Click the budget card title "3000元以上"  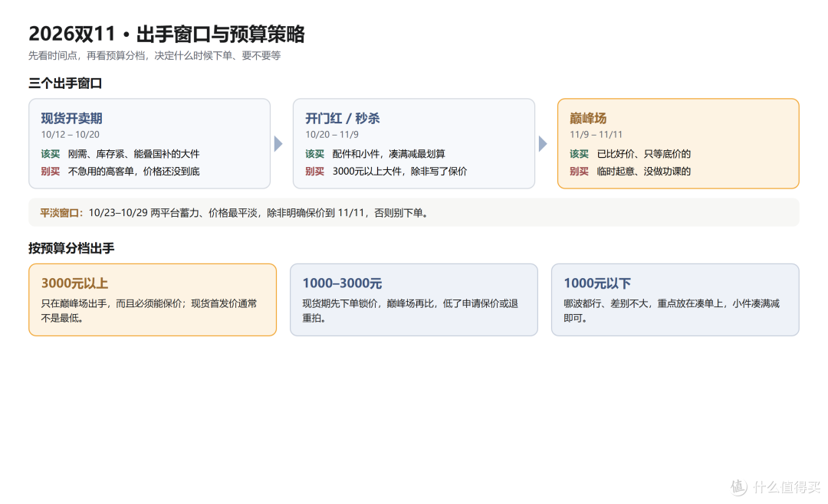coord(74,283)
